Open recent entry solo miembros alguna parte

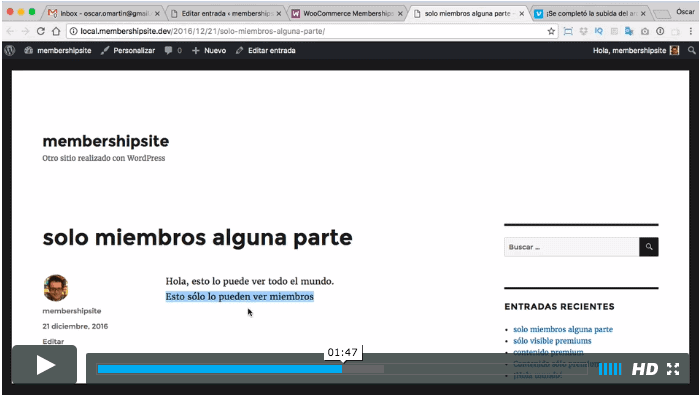tap(563, 329)
